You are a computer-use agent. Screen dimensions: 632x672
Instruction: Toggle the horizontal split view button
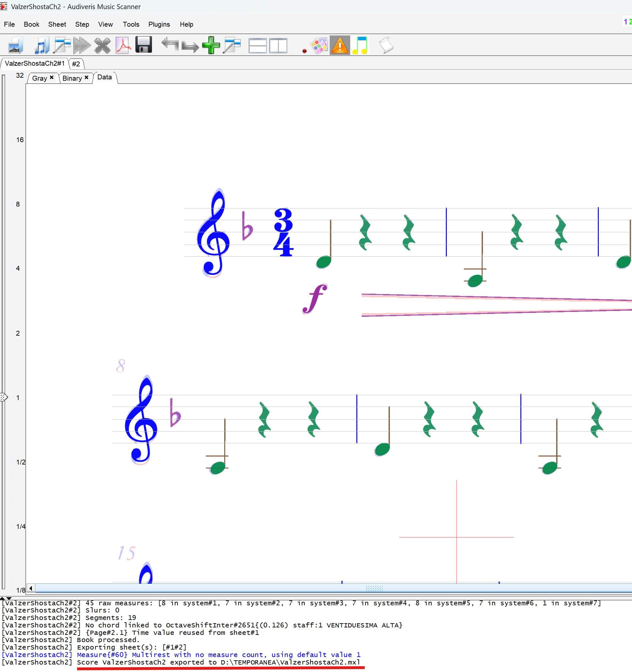point(258,46)
